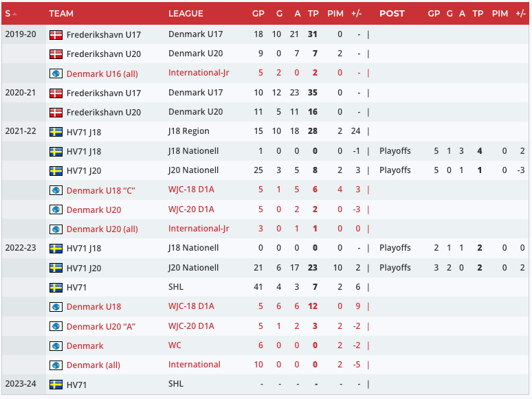Click the sort arrow beside the S header
Image resolution: width=532 pixels, height=399 pixels.
coord(15,14)
